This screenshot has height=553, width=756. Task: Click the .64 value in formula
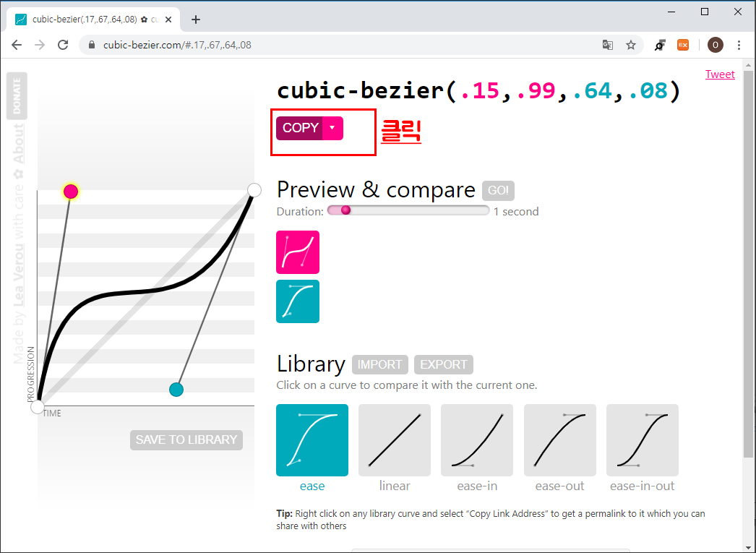[592, 90]
